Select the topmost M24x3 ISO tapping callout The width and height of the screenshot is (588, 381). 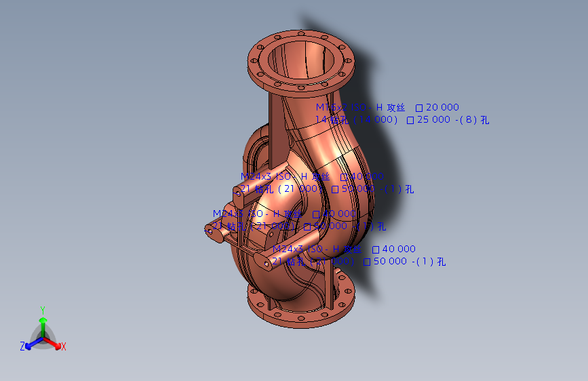click(312, 177)
